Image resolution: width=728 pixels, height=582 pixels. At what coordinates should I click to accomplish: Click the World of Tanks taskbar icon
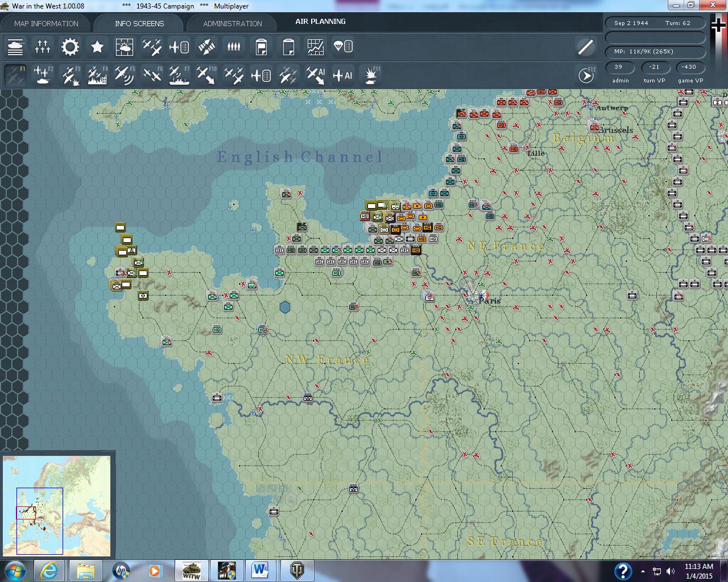pos(297,571)
